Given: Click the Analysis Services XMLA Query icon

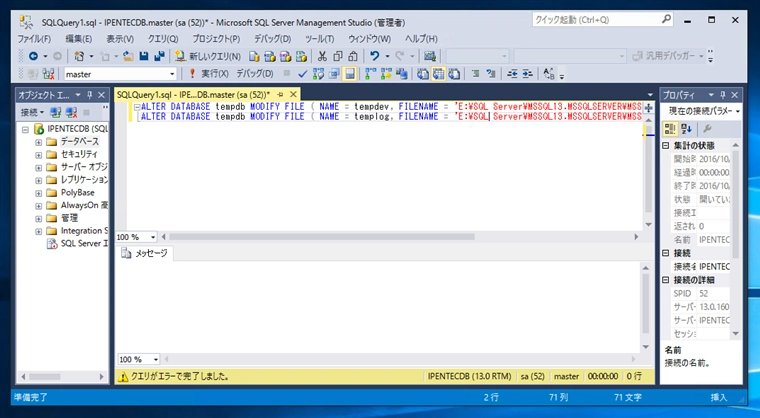Looking at the screenshot, I should pos(301,56).
